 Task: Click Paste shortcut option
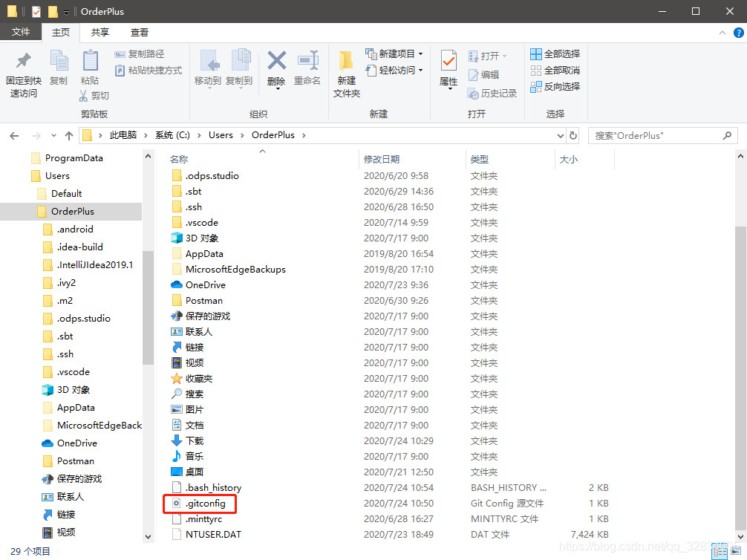(x=149, y=70)
